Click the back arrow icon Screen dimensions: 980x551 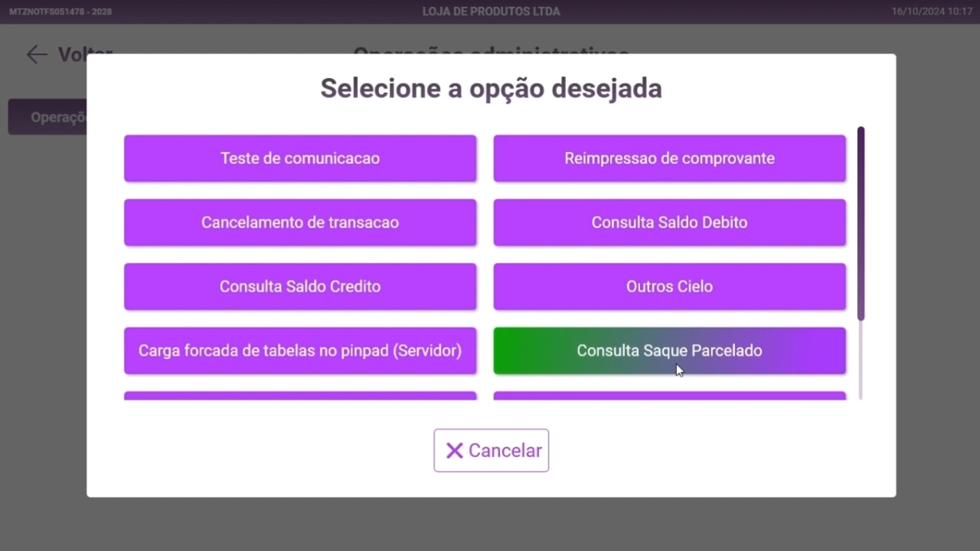tap(36, 54)
